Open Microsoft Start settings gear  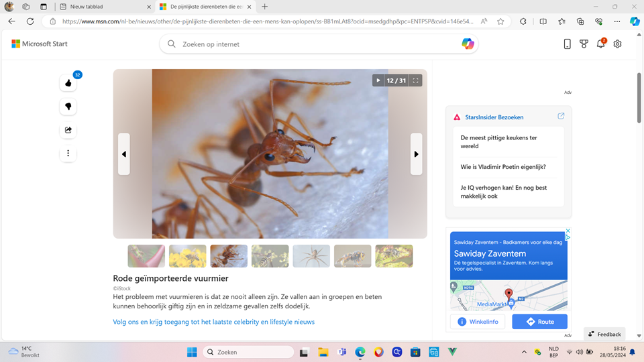(x=617, y=44)
